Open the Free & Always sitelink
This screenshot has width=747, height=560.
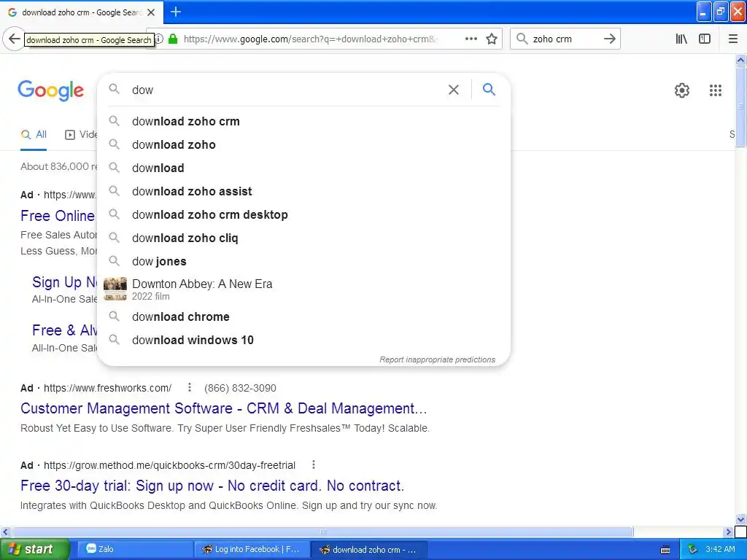[64, 330]
